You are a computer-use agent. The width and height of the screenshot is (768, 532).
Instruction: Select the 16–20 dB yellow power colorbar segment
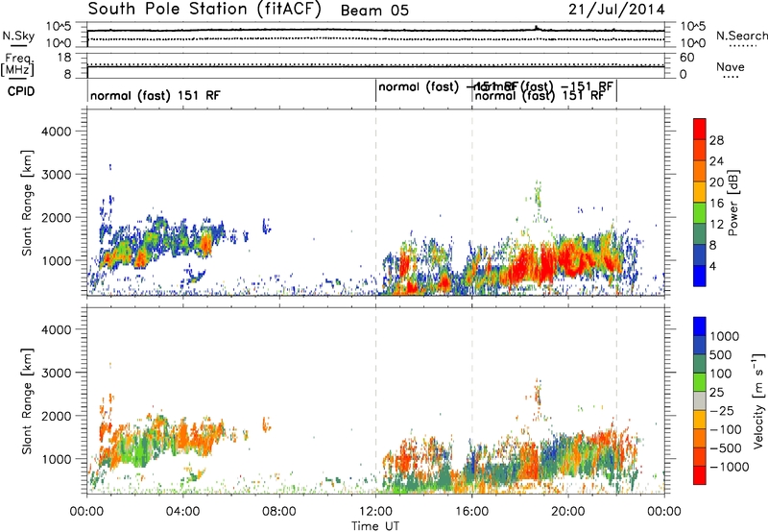point(700,191)
